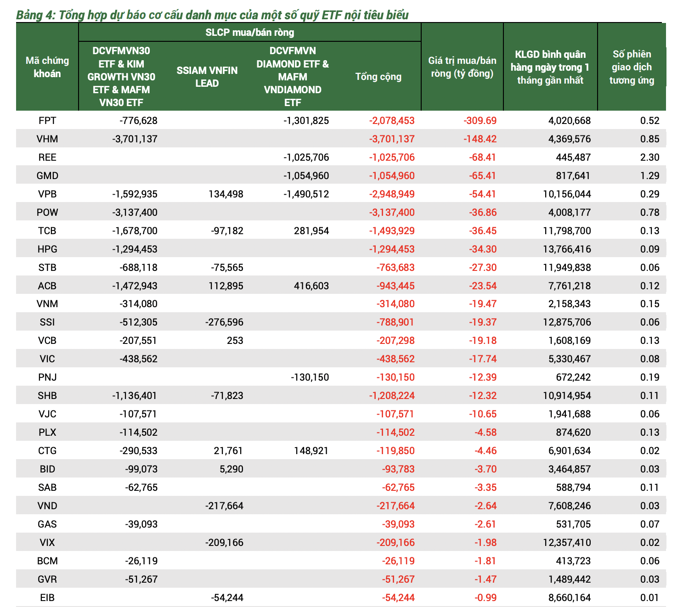Select the EIB ticker in last row
700x607 pixels.
[x=47, y=598]
